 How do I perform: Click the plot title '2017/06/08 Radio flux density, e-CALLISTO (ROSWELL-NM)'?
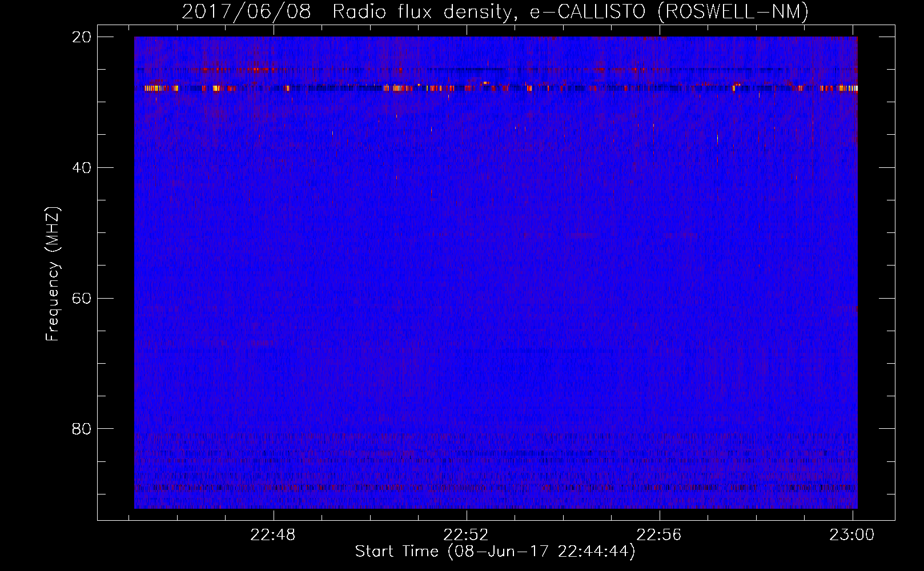[x=495, y=11]
